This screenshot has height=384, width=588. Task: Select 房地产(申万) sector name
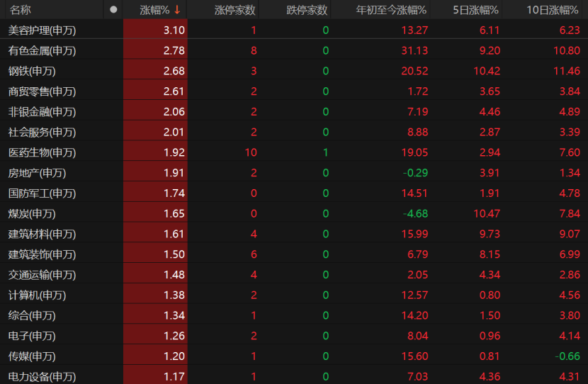pos(37,173)
